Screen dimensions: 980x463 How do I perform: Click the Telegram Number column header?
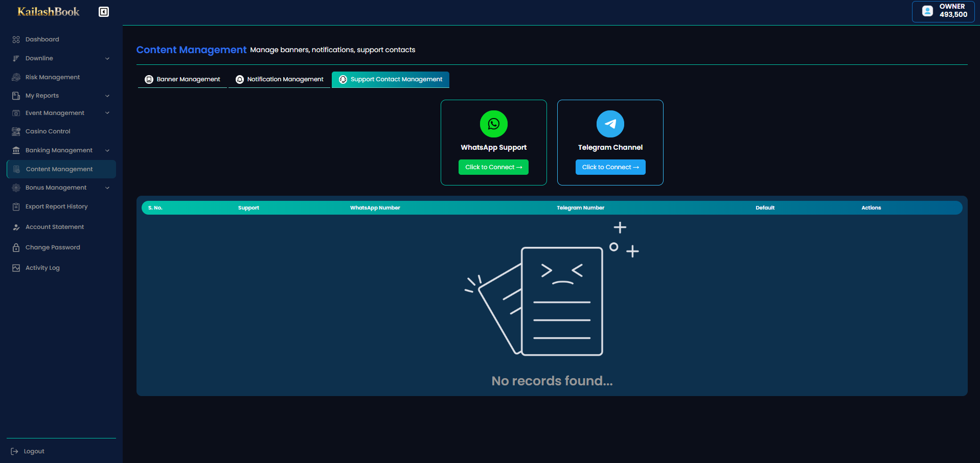[580, 208]
